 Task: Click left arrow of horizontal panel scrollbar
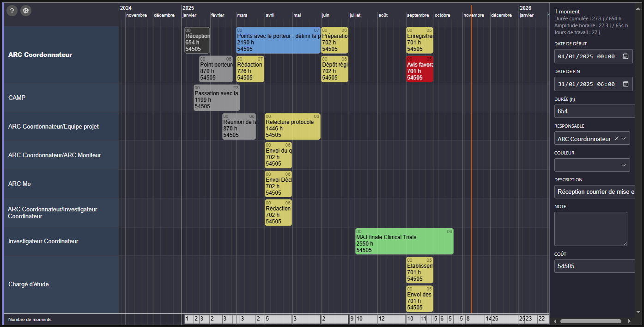[553, 321]
